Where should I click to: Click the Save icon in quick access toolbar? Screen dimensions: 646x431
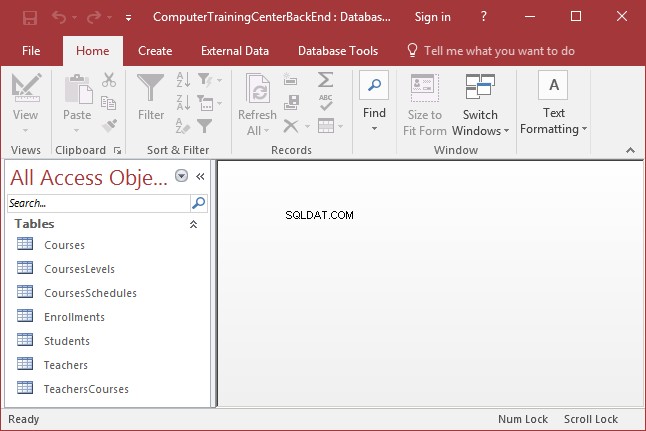(30, 17)
